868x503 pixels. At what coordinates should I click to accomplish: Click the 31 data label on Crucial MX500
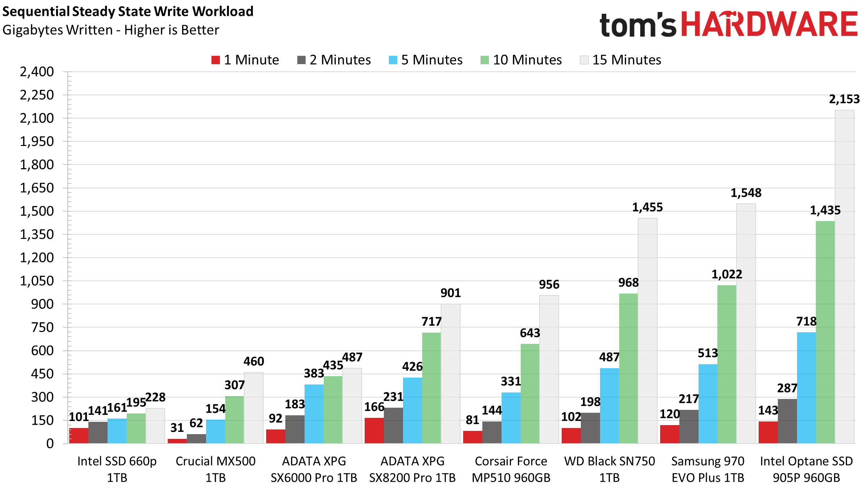point(177,428)
